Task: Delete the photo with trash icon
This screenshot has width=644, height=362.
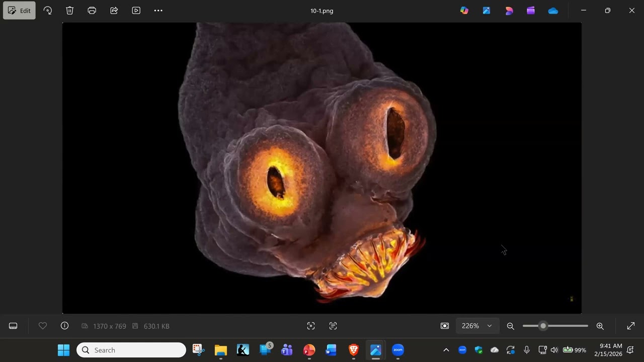Action: coord(70,11)
